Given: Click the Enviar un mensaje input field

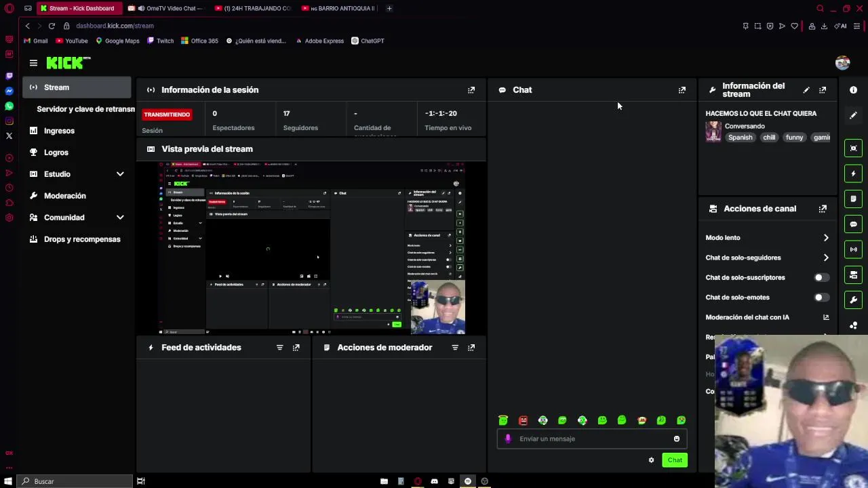Looking at the screenshot, I should click(593, 439).
